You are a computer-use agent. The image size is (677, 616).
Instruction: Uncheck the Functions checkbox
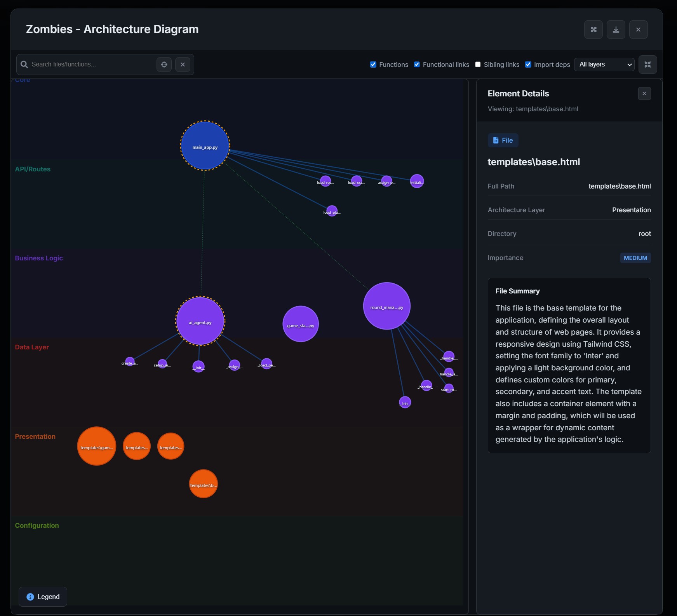coord(373,65)
